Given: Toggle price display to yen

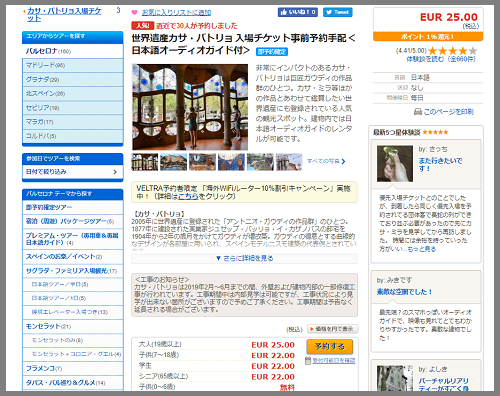Looking at the screenshot, I should 332,329.
